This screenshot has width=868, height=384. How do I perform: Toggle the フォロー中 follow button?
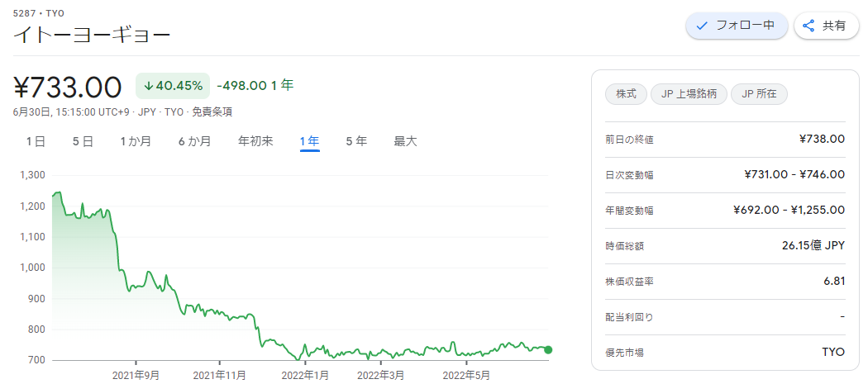point(737,26)
